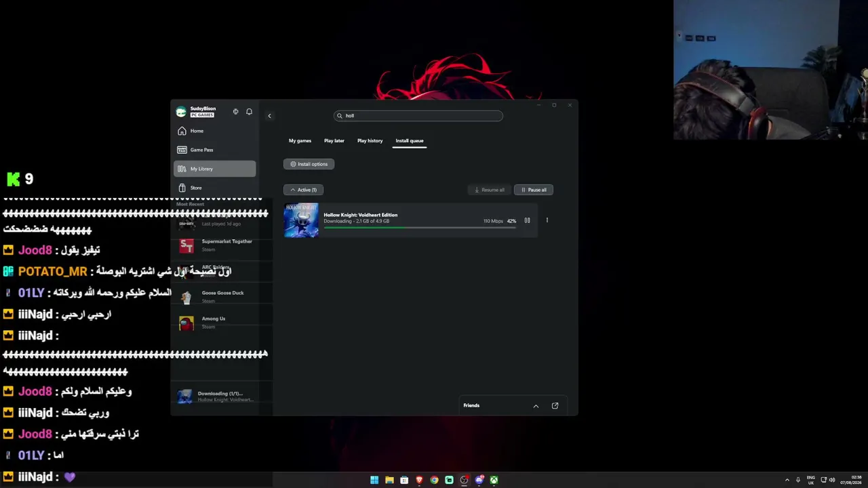Switch to the My games tab
Image resolution: width=868 pixels, height=488 pixels.
[300, 141]
